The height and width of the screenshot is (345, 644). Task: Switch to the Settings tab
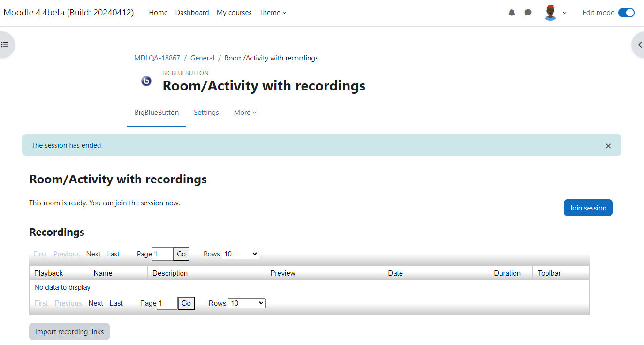pos(206,112)
